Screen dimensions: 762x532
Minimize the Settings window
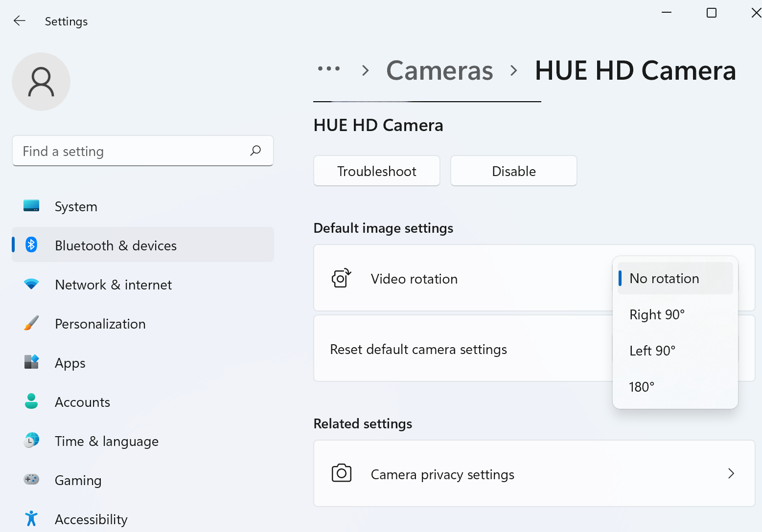click(667, 13)
